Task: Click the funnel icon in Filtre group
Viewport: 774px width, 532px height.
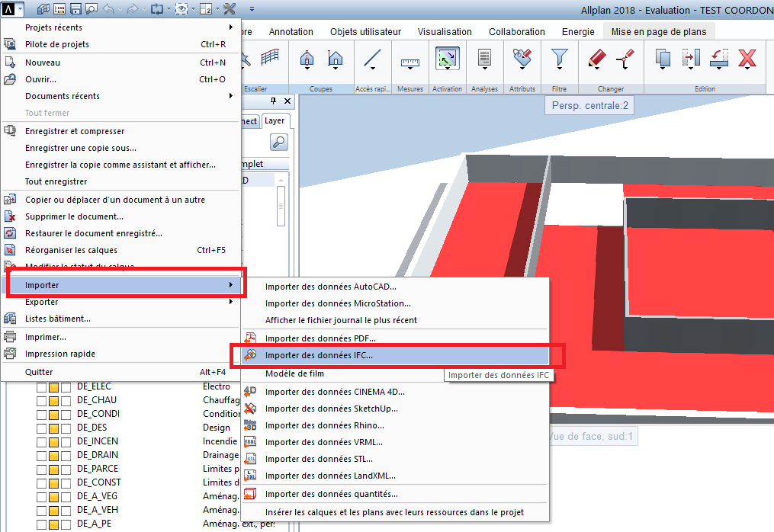Action: (559, 57)
